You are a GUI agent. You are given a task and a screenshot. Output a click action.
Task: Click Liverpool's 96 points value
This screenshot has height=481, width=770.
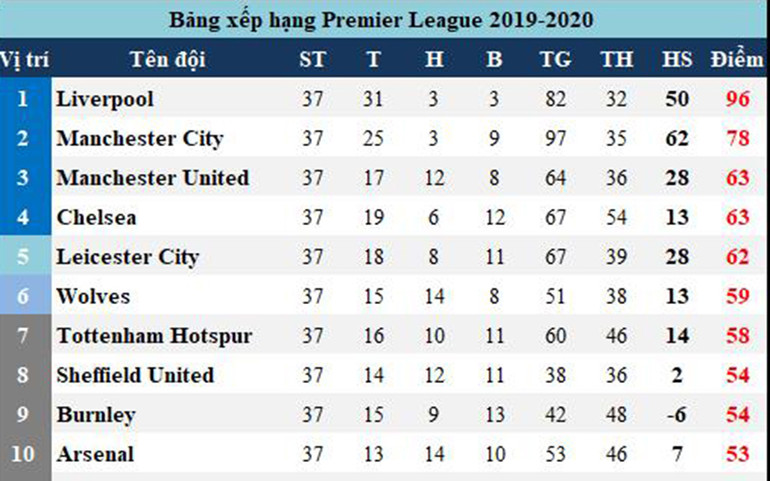point(738,99)
